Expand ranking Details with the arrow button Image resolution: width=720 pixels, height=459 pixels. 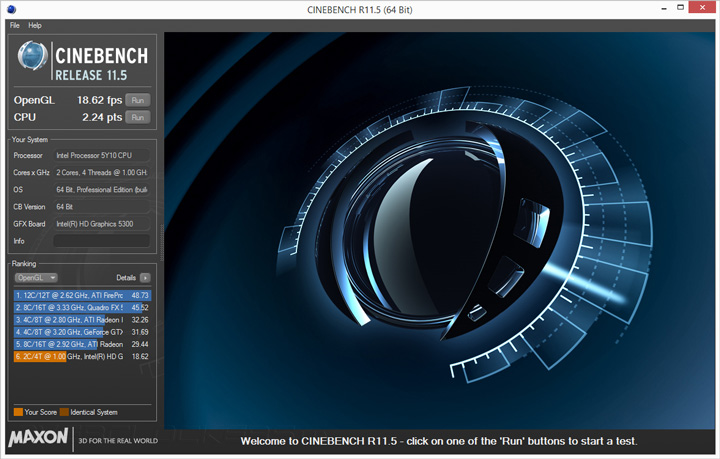(x=145, y=277)
